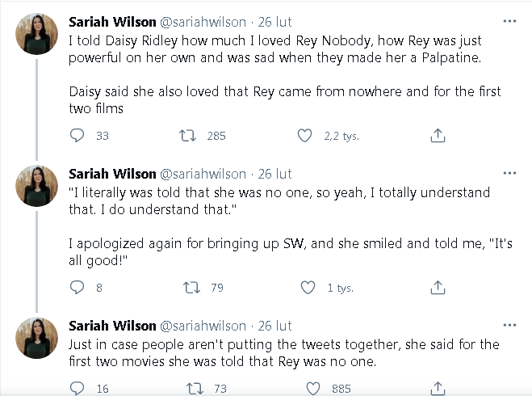Open the more options menu on the third tweet
The width and height of the screenshot is (532, 396).
[x=509, y=325]
